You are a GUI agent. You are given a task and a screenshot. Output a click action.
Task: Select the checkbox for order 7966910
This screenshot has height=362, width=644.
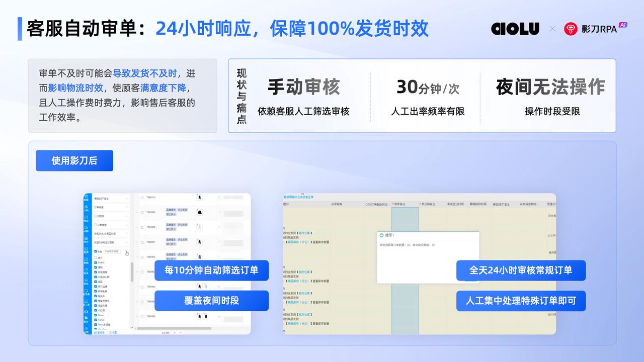142,198
